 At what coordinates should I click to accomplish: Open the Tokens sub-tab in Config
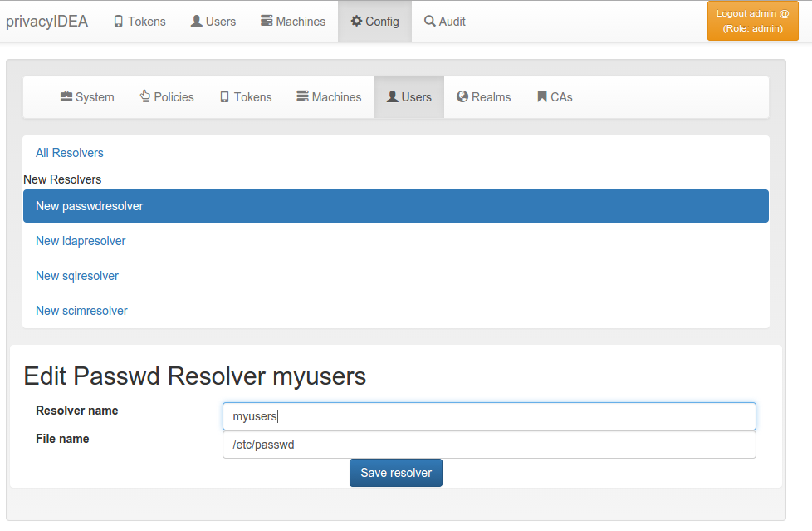click(246, 97)
